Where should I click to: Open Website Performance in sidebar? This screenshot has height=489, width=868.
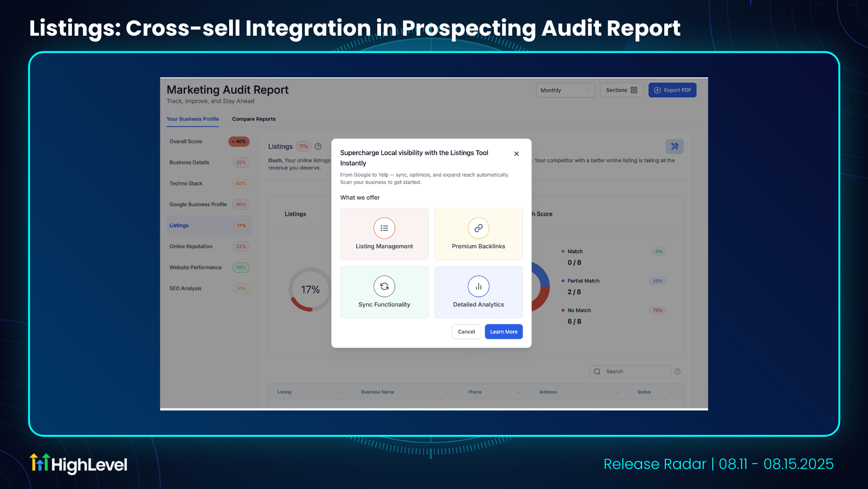click(x=209, y=267)
